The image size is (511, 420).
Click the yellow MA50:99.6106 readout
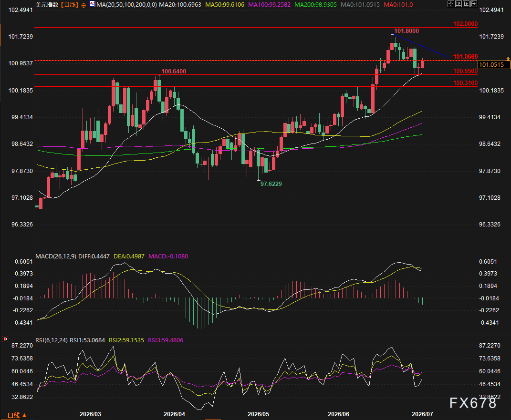tap(225, 5)
